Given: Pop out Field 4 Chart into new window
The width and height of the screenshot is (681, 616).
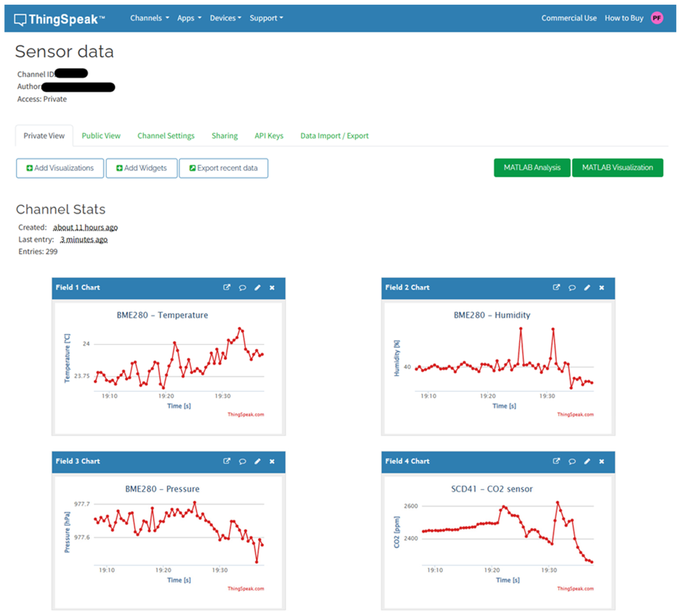Looking at the screenshot, I should coord(556,461).
